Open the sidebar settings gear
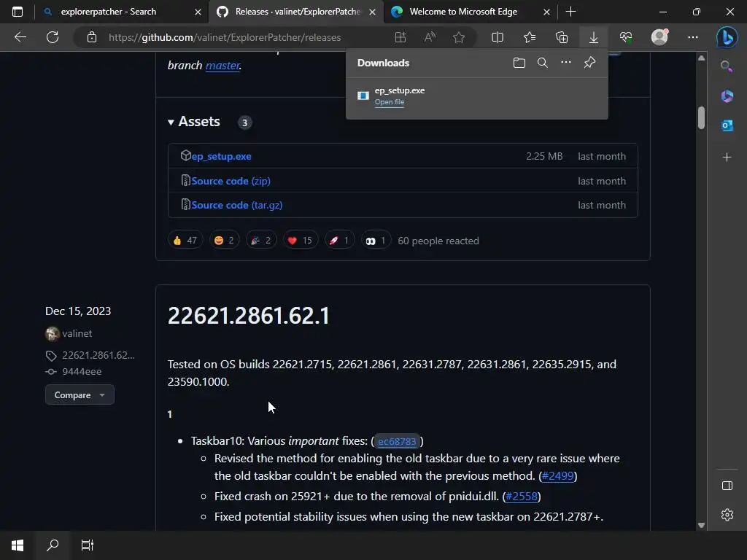 [x=727, y=515]
